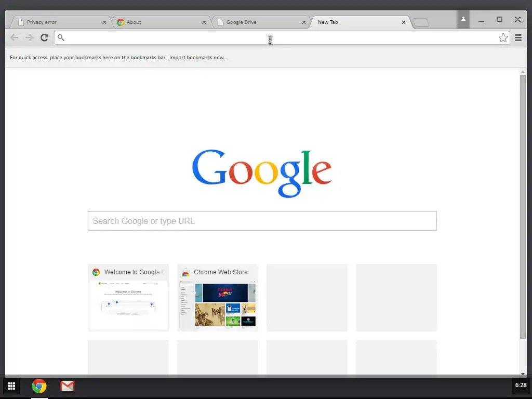Click Import bookmarks now link
This screenshot has height=399, width=532.
pyautogui.click(x=198, y=58)
